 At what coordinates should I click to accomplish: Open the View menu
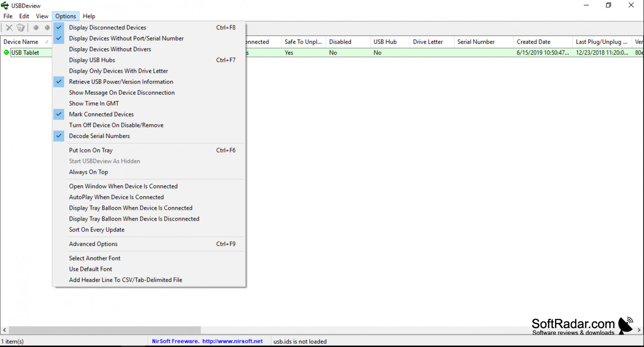[42, 16]
